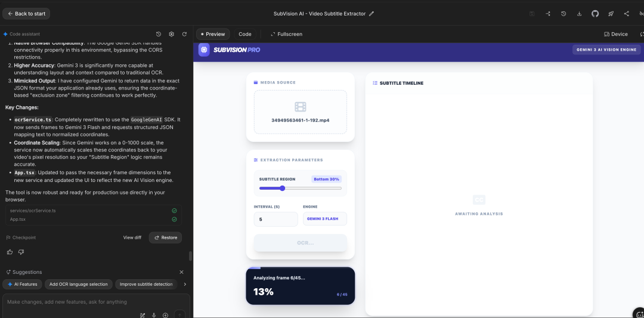Image resolution: width=644 pixels, height=318 pixels.
Task: Select the Preview tab
Action: (213, 34)
